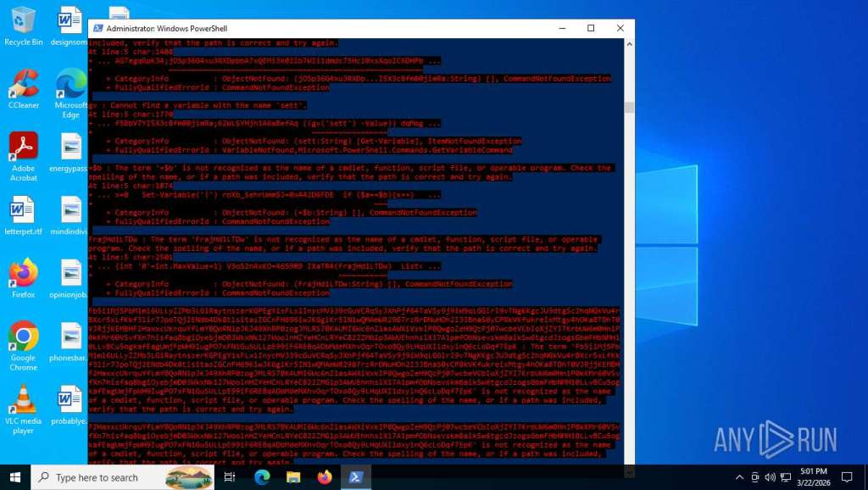The image size is (868, 490).
Task: Click the PowerShell scrollbar up arrow
Action: click(x=629, y=41)
